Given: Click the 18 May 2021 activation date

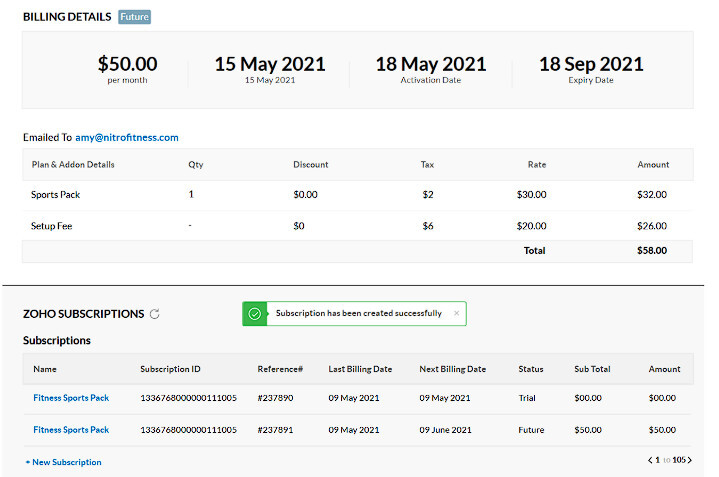Looking at the screenshot, I should point(431,64).
